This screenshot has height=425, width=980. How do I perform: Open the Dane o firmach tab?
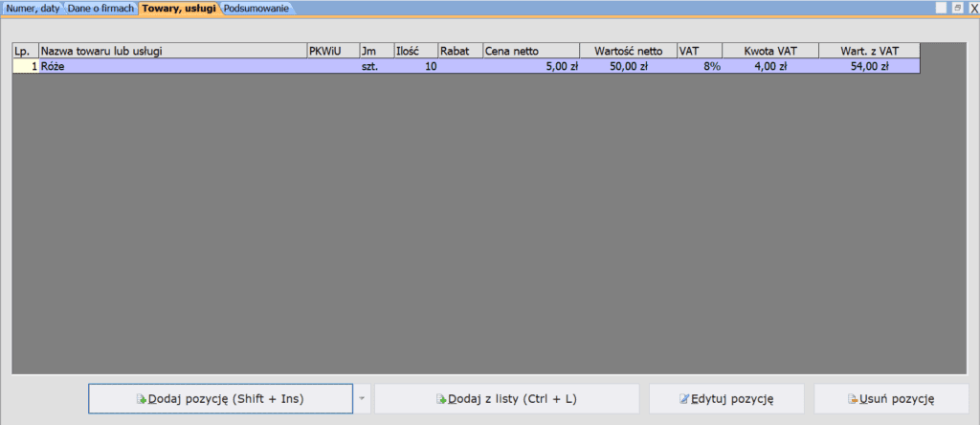(x=100, y=8)
